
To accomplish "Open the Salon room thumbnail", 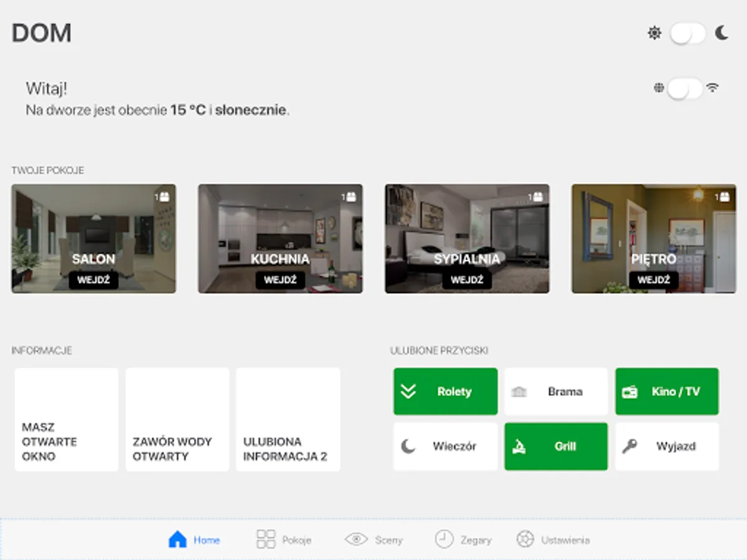I will (x=93, y=238).
